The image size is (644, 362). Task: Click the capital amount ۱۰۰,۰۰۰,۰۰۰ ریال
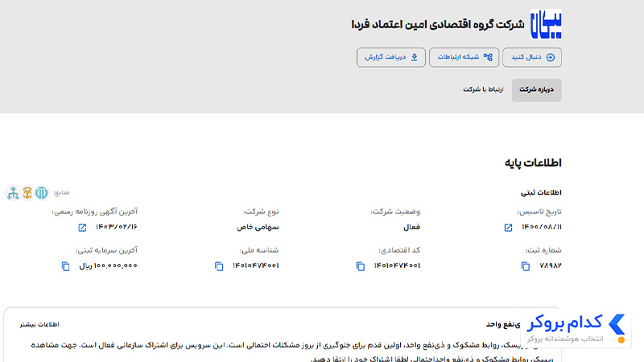coord(109,265)
